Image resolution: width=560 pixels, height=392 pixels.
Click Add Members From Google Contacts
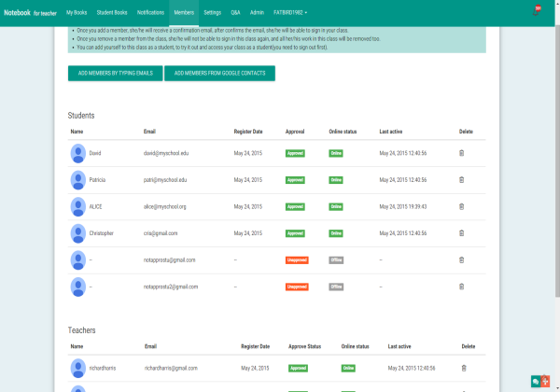point(219,73)
